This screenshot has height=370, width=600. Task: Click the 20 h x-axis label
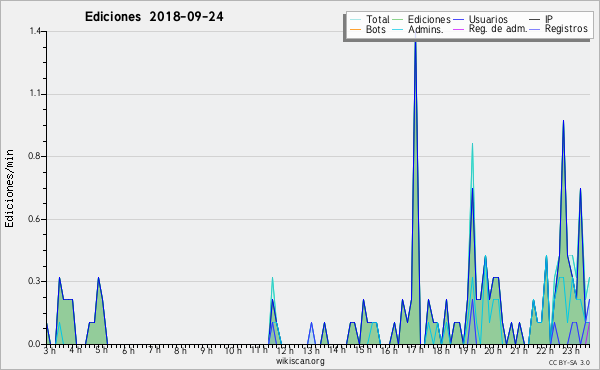tap(493, 351)
